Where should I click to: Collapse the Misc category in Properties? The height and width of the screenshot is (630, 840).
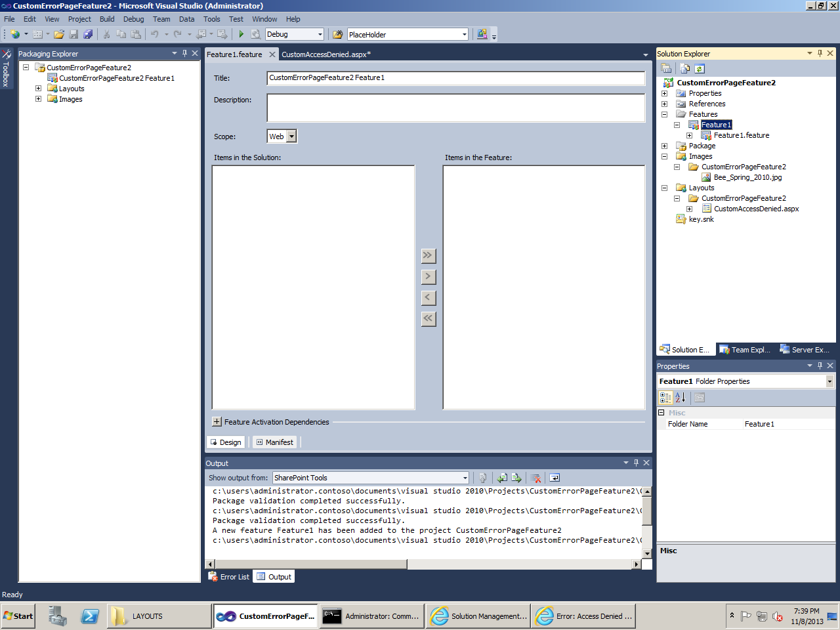pos(661,413)
